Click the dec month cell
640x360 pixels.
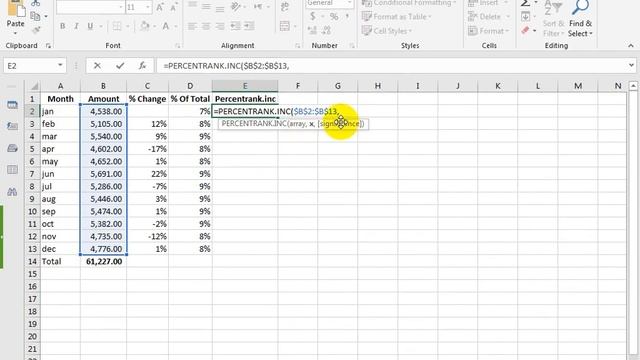point(60,249)
